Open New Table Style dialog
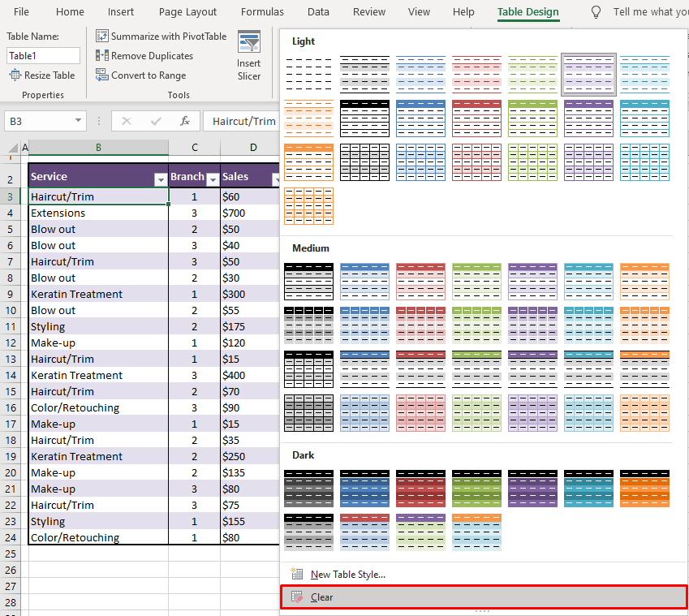The height and width of the screenshot is (616, 689). pos(350,574)
